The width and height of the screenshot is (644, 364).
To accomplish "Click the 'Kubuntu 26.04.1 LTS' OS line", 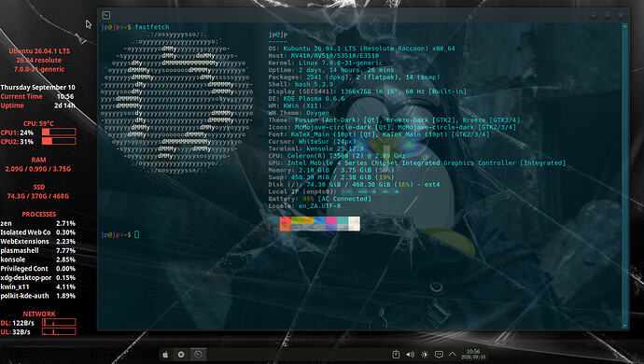I will pyautogui.click(x=361, y=49).
